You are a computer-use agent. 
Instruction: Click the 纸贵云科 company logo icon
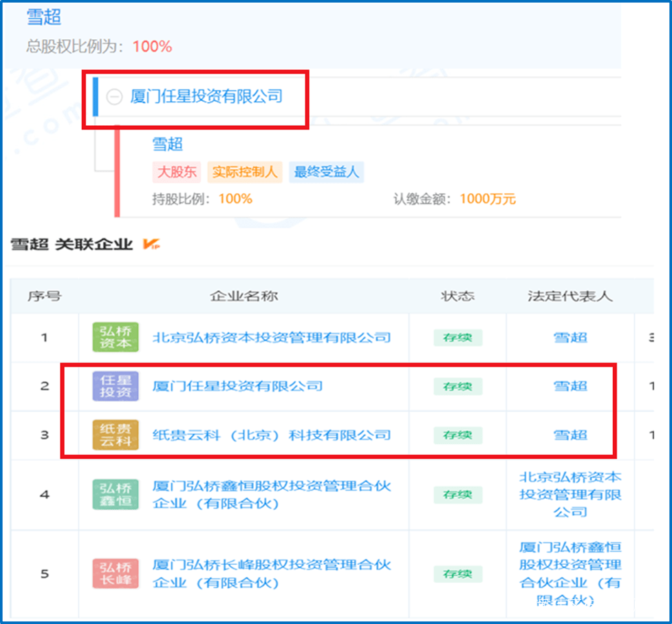point(116,435)
